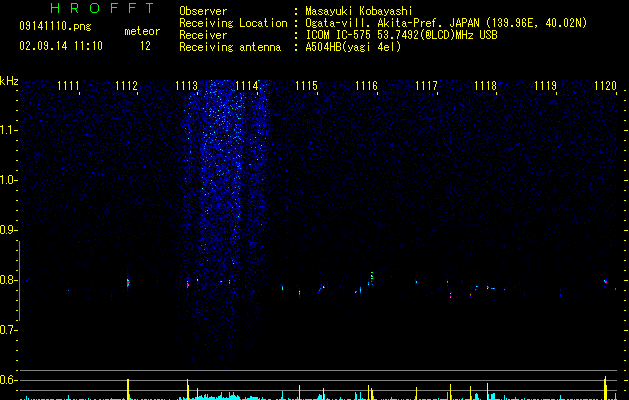
Task: Click the 1112 time axis marker
Action: 126,86
